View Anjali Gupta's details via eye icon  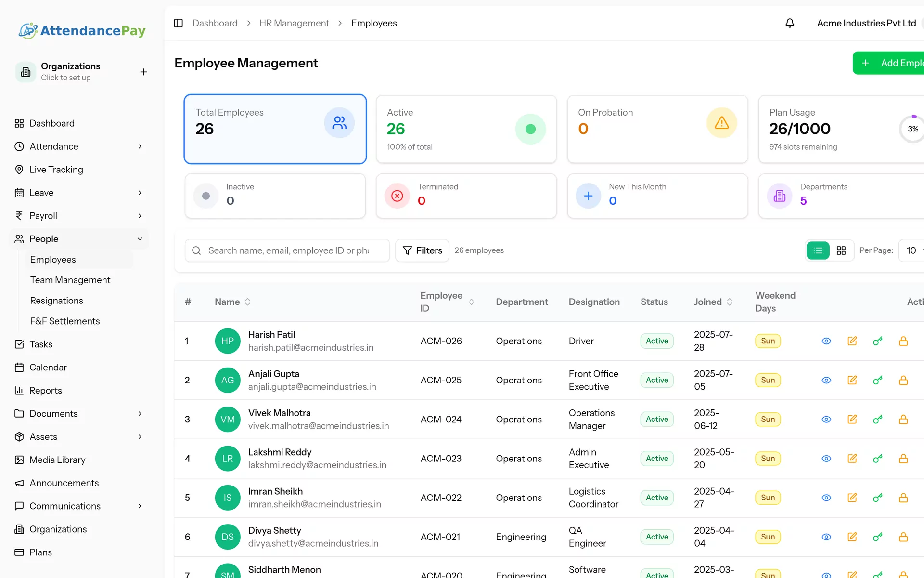826,380
